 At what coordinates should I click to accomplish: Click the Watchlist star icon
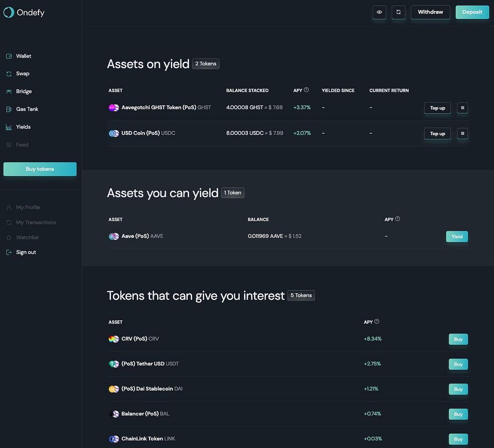[x=9, y=238]
